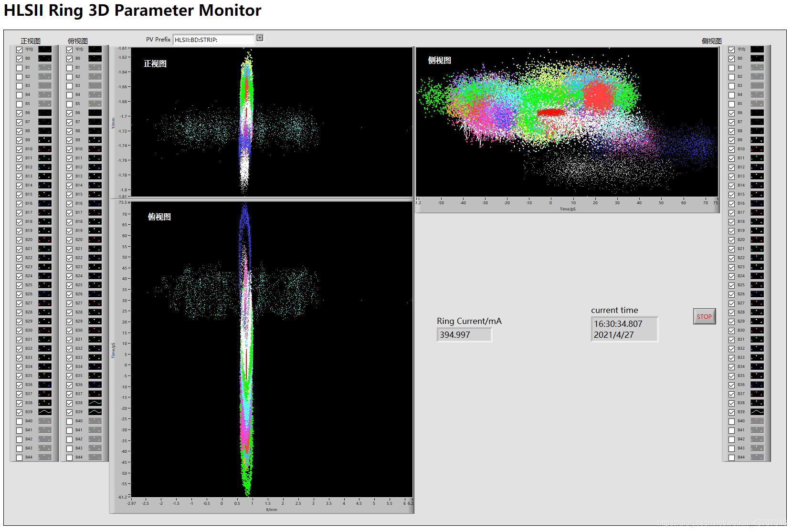The image size is (792, 532).
Task: Open the PV Prefix dropdown arrow
Action: 260,38
